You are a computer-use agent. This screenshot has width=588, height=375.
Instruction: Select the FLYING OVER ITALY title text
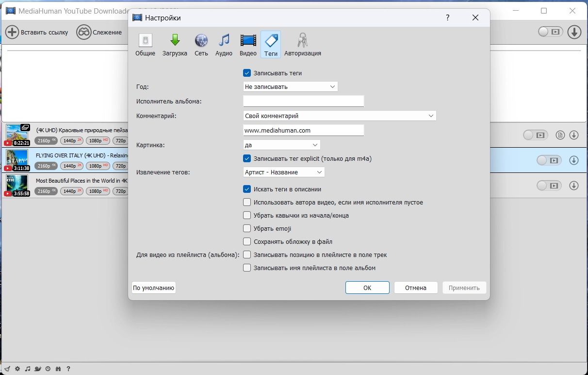coord(82,155)
